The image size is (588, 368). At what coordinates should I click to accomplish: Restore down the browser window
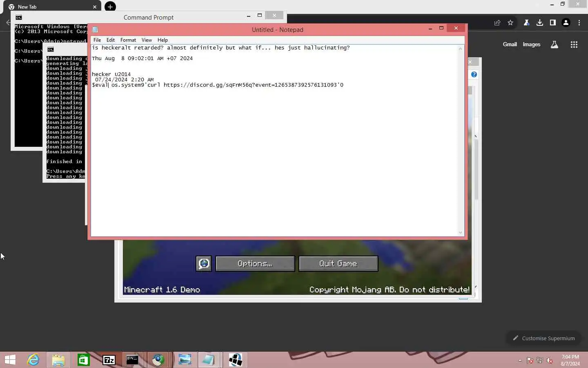[x=563, y=4]
